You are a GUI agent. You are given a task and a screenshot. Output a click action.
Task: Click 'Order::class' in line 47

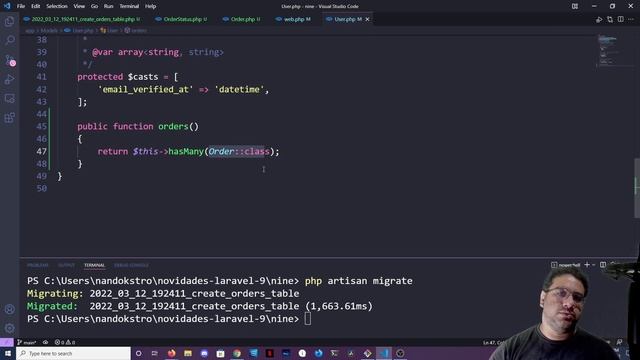pos(239,151)
